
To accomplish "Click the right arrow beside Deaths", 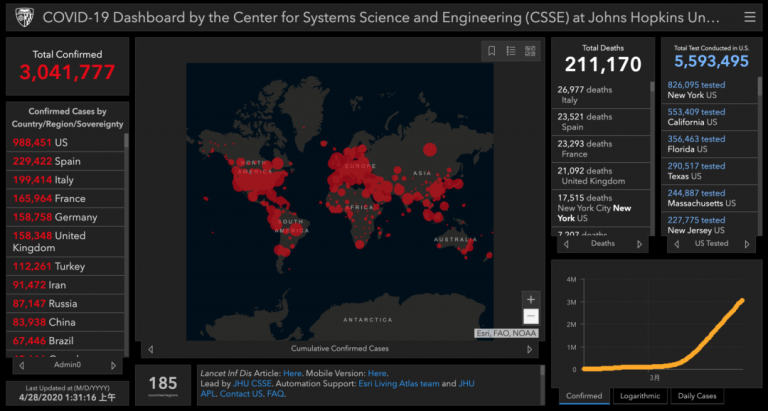I will [x=639, y=244].
